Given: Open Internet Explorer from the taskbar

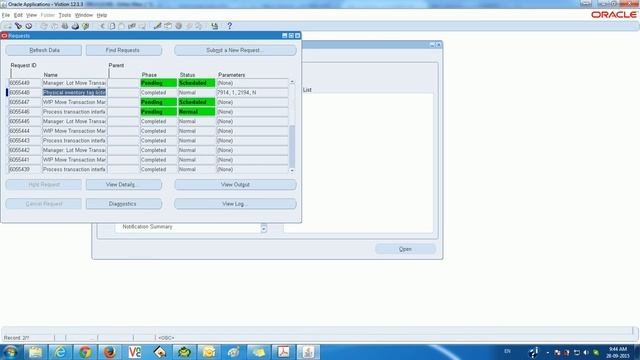Looking at the screenshot, I should [60, 352].
